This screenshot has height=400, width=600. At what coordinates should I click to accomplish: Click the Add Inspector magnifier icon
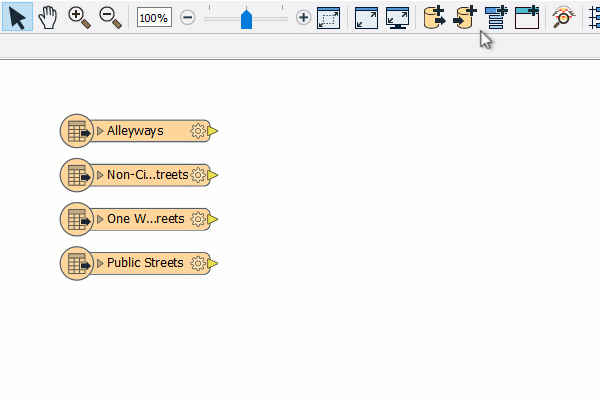coord(564,17)
